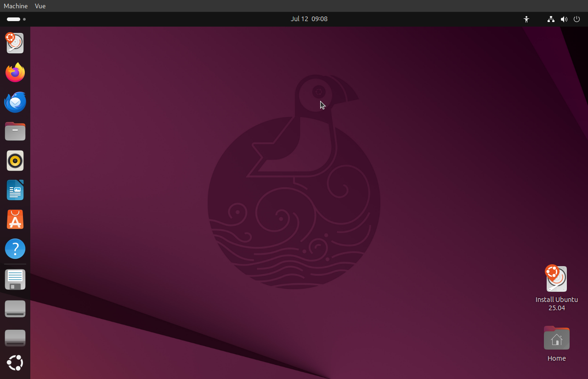Open LibreOffice Writer from the dock
588x379 pixels.
click(15, 190)
